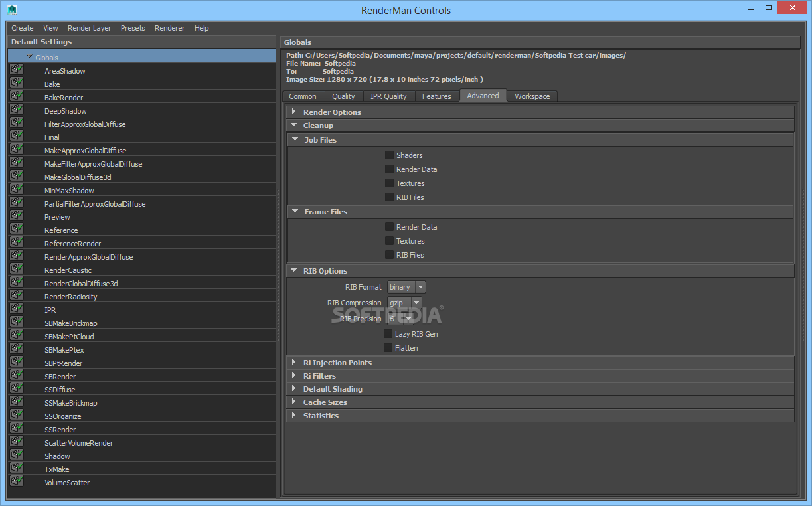Enable the Flatten checkbox

(x=388, y=347)
